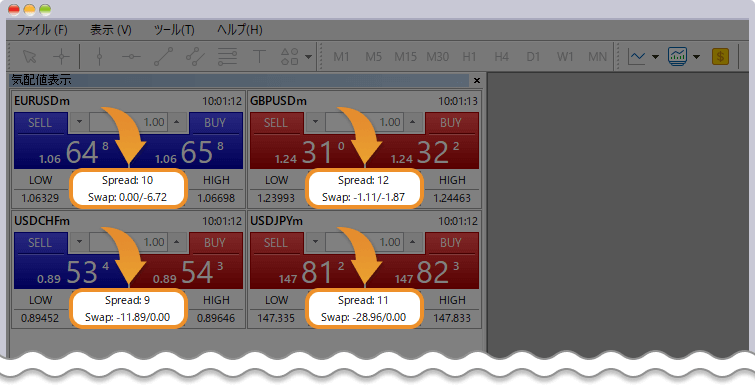Click SELL on USDCHFm
The image size is (755, 388).
click(x=40, y=243)
